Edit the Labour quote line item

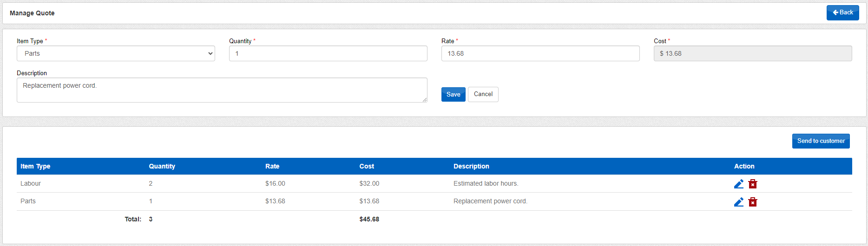click(x=738, y=184)
